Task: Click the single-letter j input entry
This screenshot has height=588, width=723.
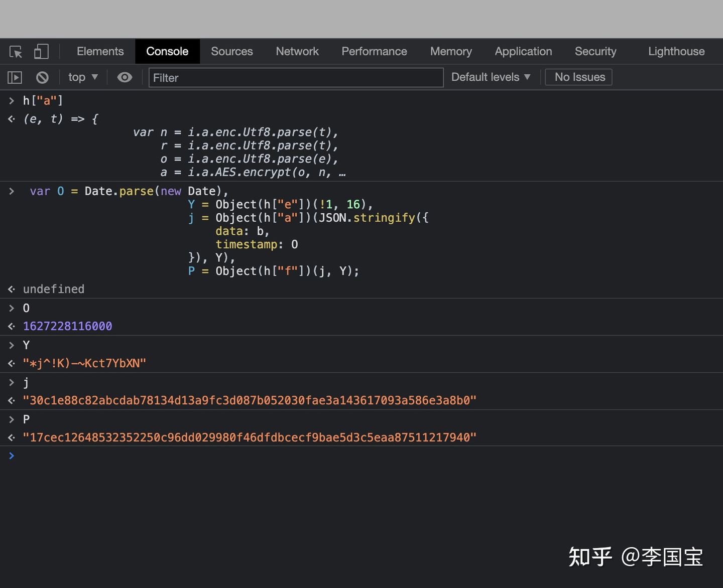Action: point(26,383)
